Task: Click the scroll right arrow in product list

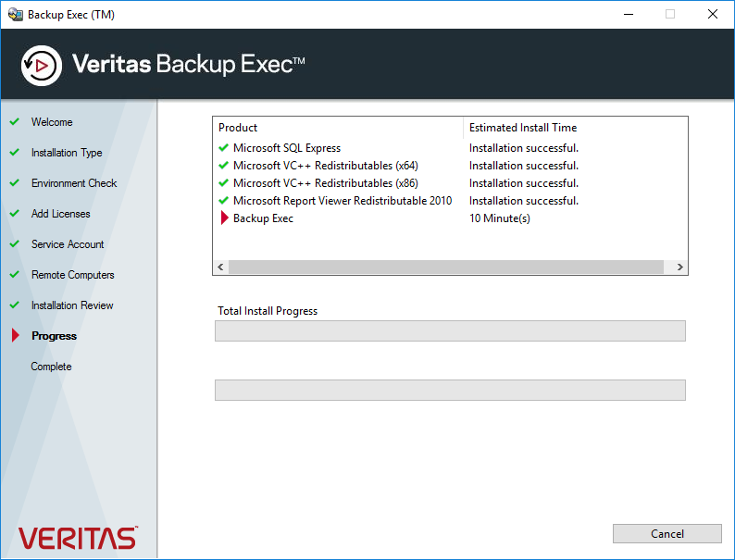Action: [x=679, y=267]
